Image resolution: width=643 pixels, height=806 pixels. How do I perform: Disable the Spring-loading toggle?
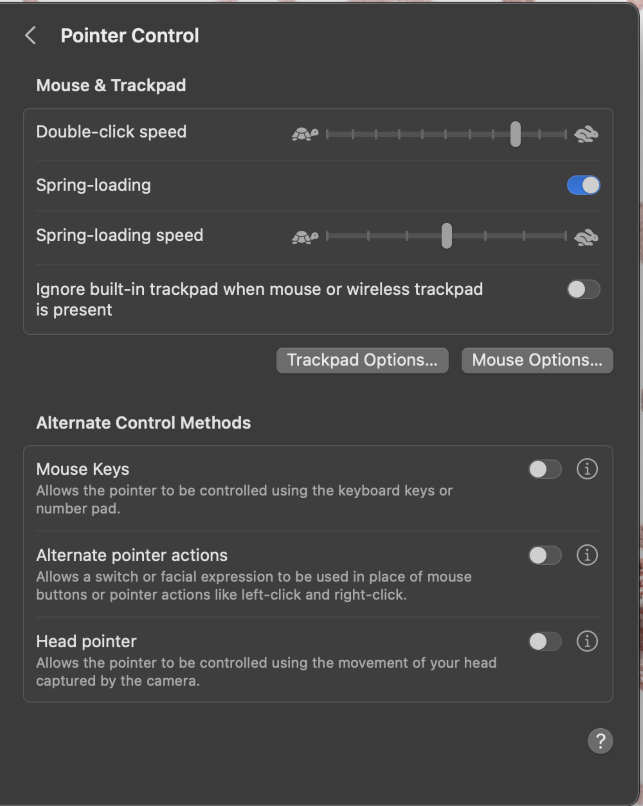(584, 185)
